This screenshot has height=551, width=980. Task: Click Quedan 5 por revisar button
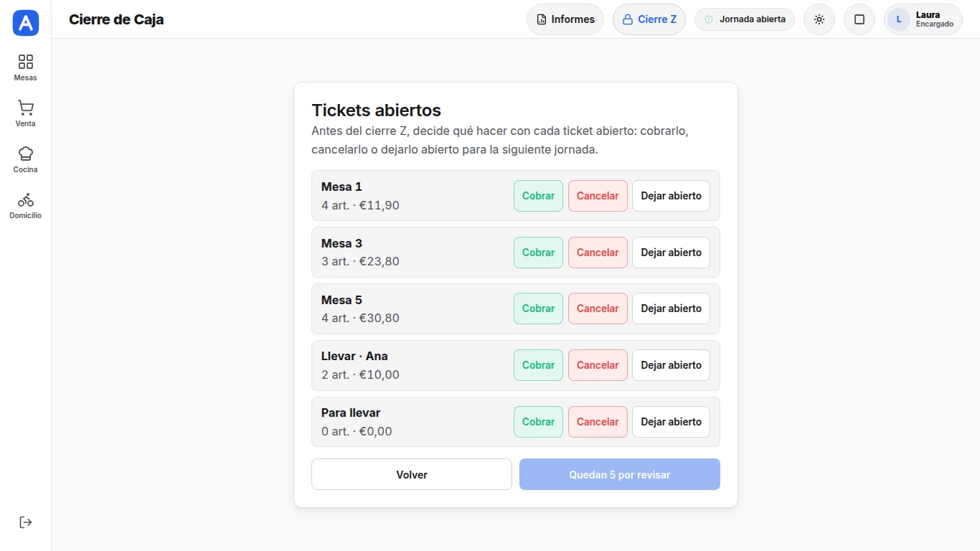[x=620, y=474]
